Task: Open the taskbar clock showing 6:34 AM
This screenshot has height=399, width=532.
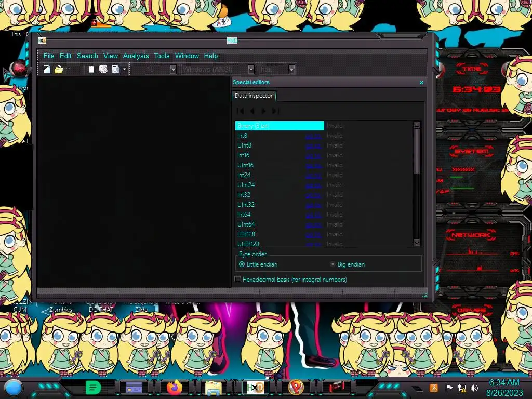Action: coord(504,388)
